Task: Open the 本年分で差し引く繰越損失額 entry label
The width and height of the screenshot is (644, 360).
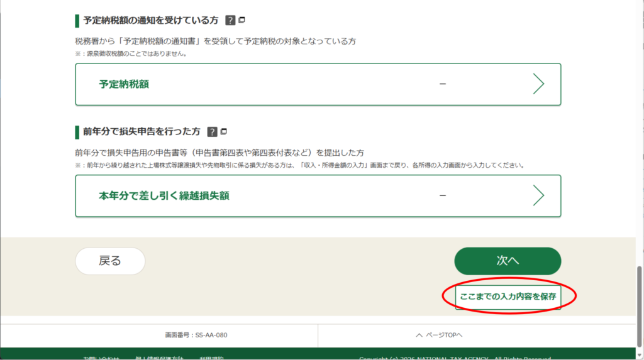Action: pos(164,196)
